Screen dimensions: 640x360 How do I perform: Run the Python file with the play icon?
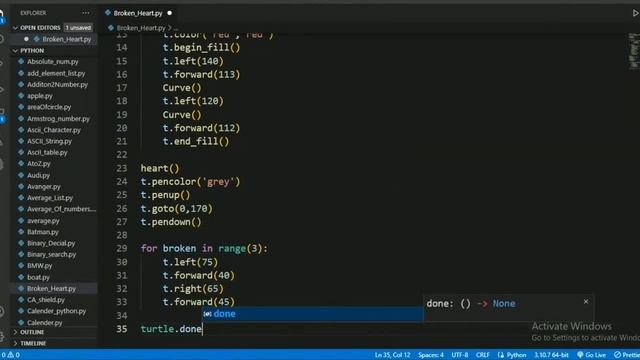pyautogui.click(x=635, y=13)
